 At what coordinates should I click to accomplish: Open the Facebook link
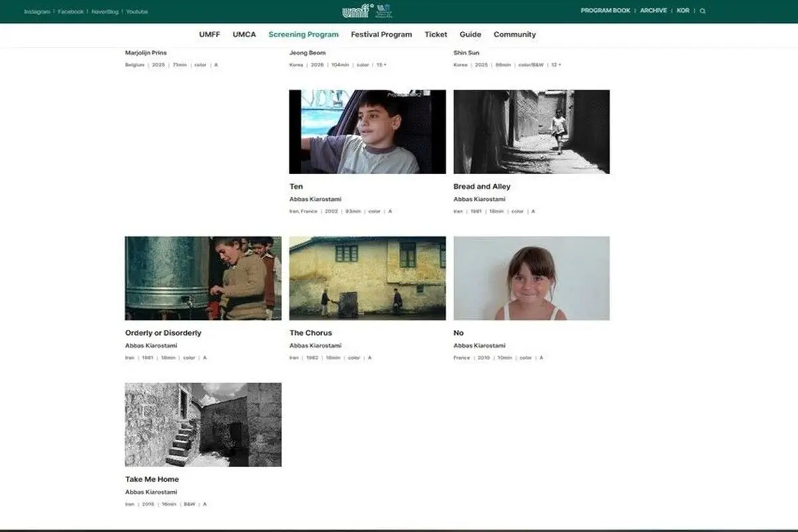70,11
